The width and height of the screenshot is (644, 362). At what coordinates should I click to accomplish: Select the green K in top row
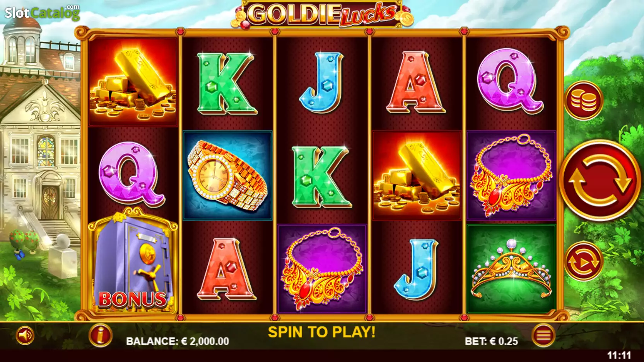227,83
